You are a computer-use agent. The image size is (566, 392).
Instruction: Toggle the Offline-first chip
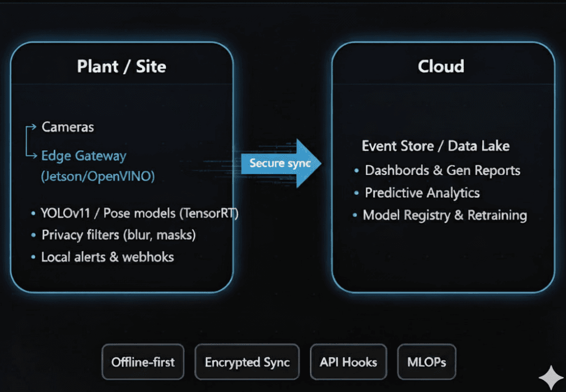coord(143,362)
